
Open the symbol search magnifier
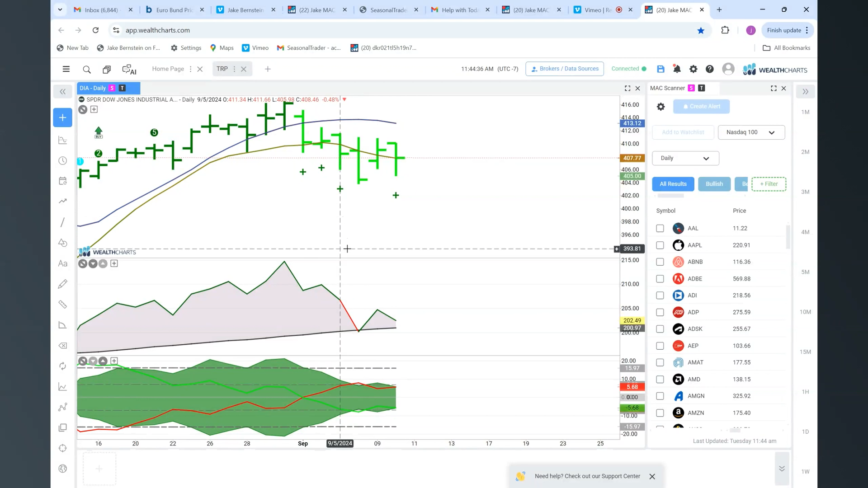(87, 69)
